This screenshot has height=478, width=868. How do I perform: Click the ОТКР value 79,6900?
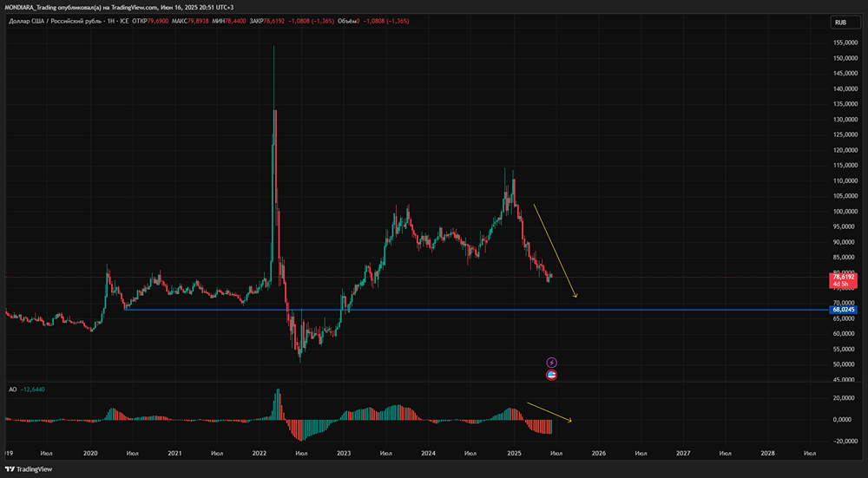tap(158, 21)
